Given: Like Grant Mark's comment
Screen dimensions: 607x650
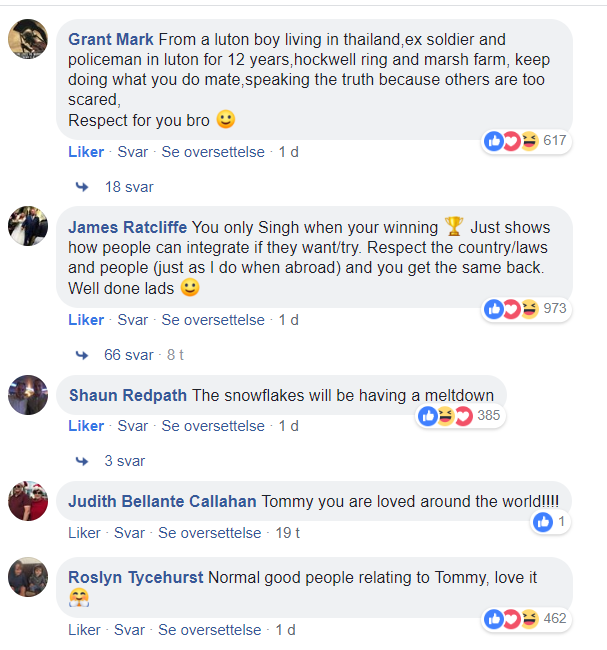Looking at the screenshot, I should (86, 152).
